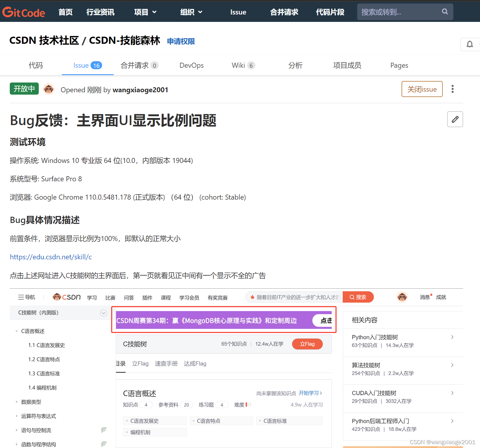Click the CSDN logo in the embedded screenshot
480x448 pixels.
[67, 297]
